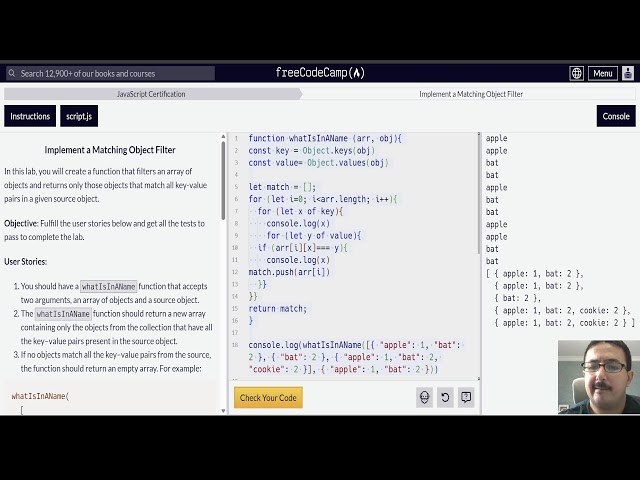This screenshot has height=480, width=640.
Task: Open the get help face icon
Action: (424, 397)
